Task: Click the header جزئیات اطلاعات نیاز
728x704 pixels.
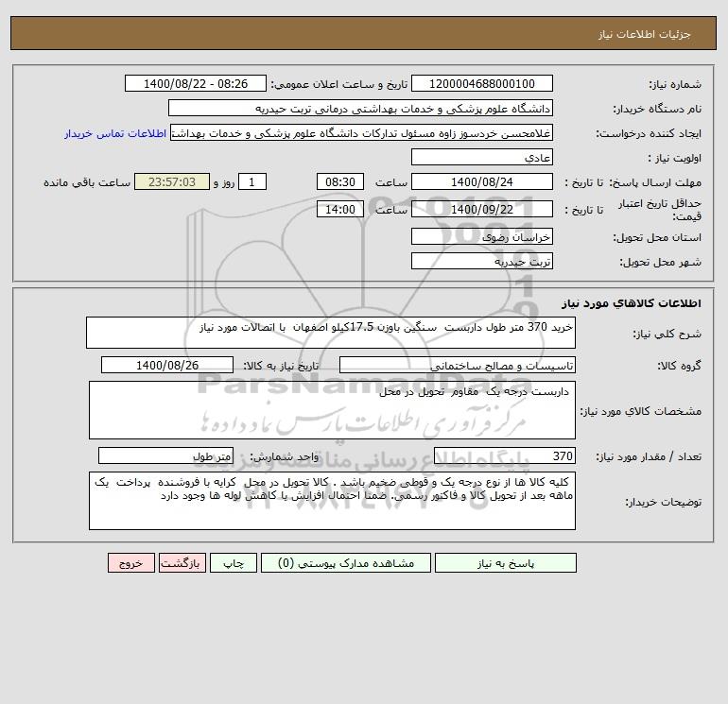Action: (645, 34)
